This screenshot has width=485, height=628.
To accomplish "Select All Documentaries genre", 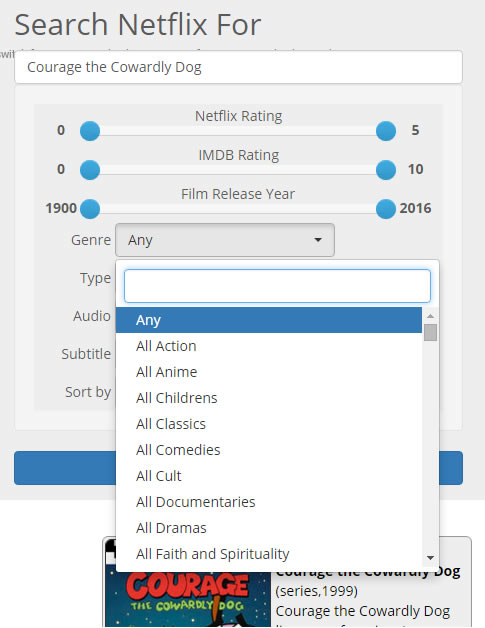I will click(x=269, y=502).
